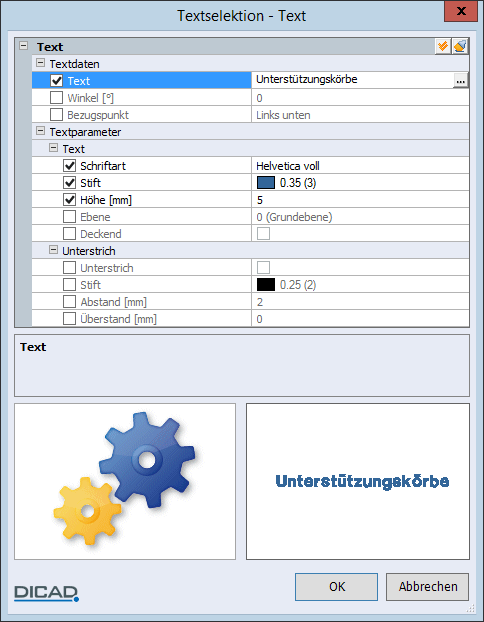The height and width of the screenshot is (622, 484).
Task: Click the eraser icon in Text header
Action: (460, 46)
